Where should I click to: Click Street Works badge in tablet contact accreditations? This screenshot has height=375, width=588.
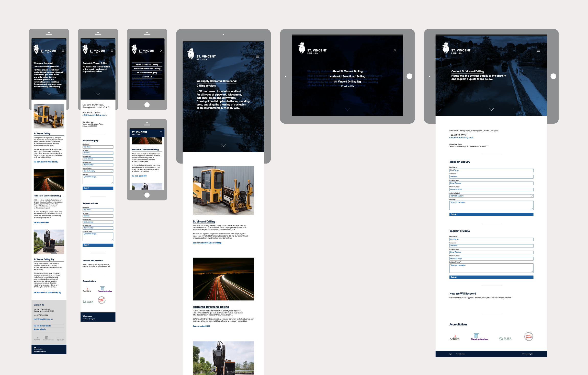(x=529, y=337)
